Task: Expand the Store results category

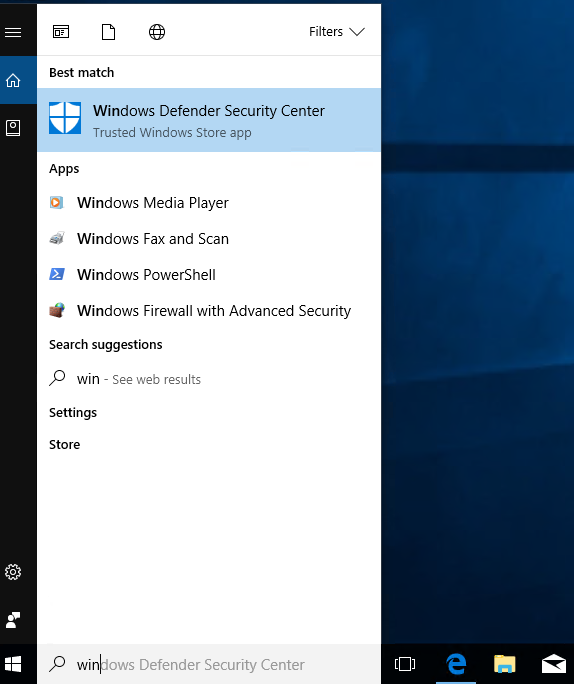Action: tap(65, 445)
